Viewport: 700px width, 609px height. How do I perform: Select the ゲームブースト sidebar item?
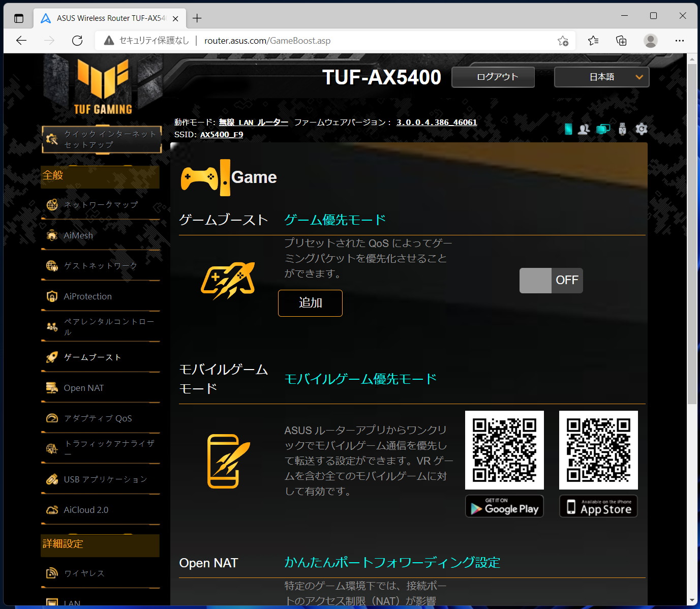[x=101, y=357]
